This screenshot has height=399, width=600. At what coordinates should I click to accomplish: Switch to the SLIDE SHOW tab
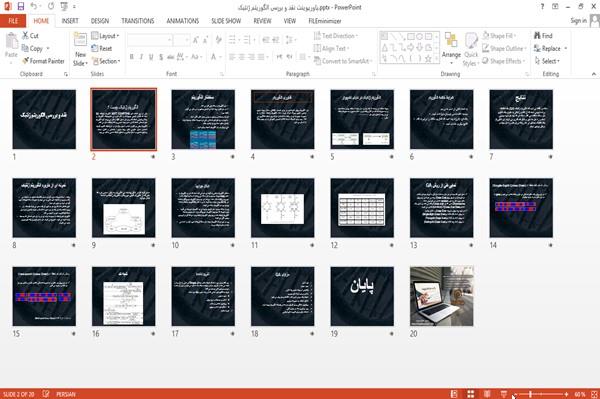[226, 21]
